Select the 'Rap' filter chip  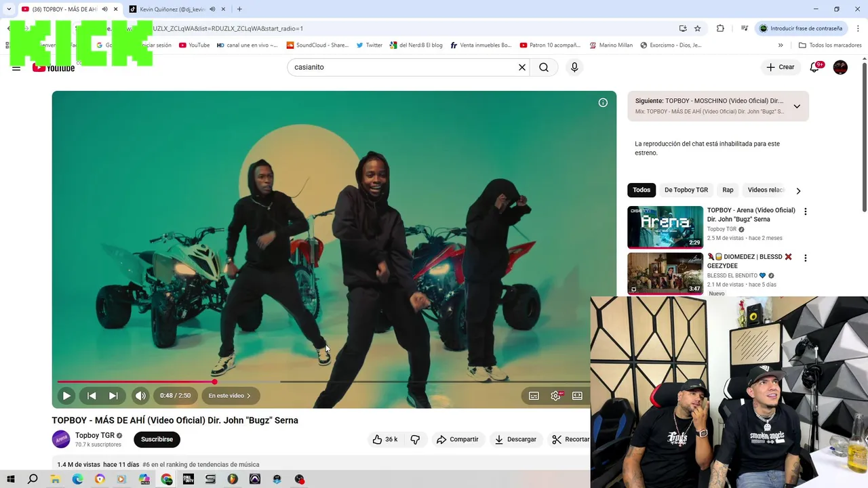(728, 190)
